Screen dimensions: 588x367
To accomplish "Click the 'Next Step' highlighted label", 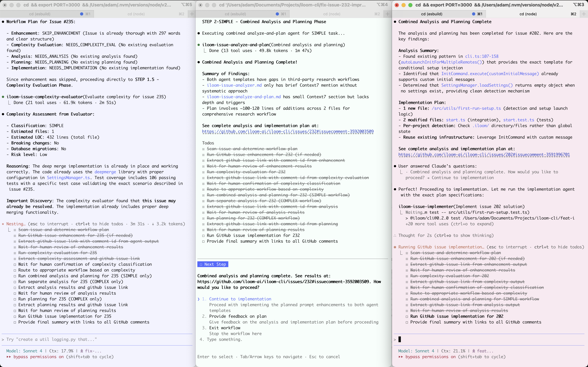I will (x=213, y=264).
